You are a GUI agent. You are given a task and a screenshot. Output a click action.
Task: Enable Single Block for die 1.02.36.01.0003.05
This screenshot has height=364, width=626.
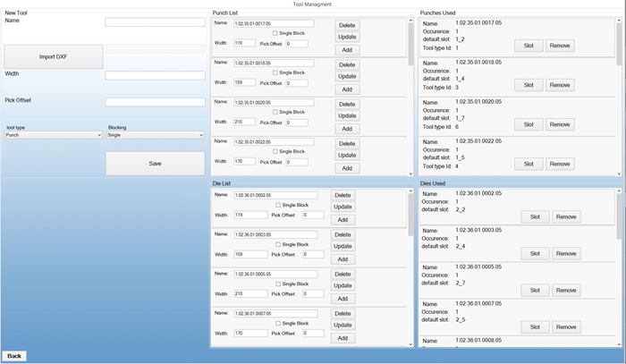pos(278,244)
